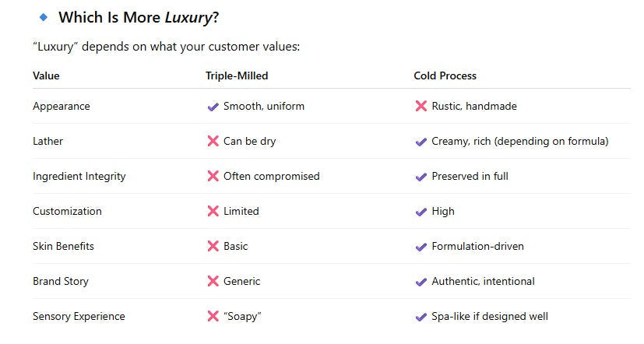Click the checkmark next to Smooth, uniform
This screenshot has width=644, height=344.
[213, 107]
